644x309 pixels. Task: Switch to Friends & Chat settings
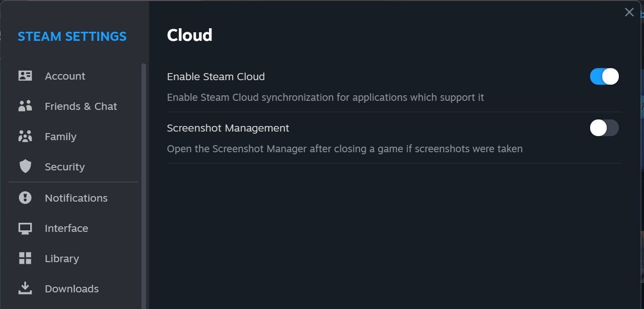[81, 106]
